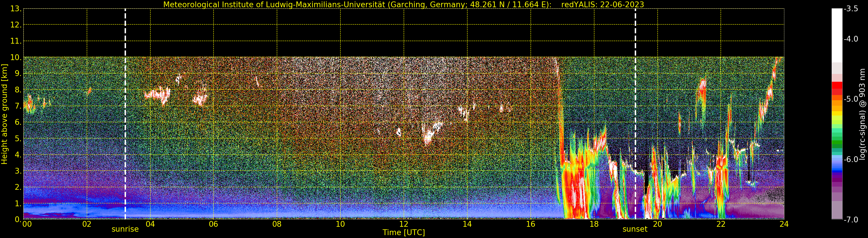Viewport: 868px width, 238px height.
Task: Select the 'Time [UTC]' axis label
Action: click(x=404, y=233)
